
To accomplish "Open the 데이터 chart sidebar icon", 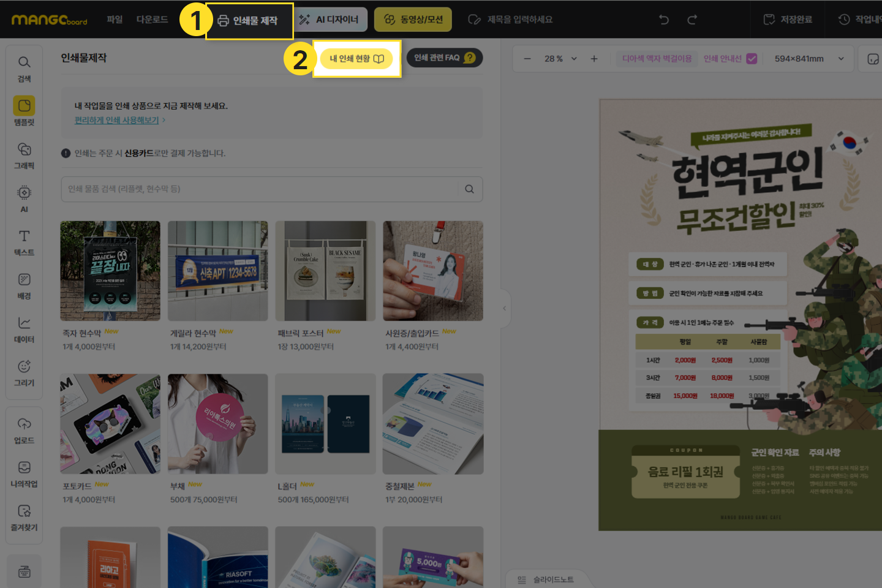I will [x=24, y=330].
